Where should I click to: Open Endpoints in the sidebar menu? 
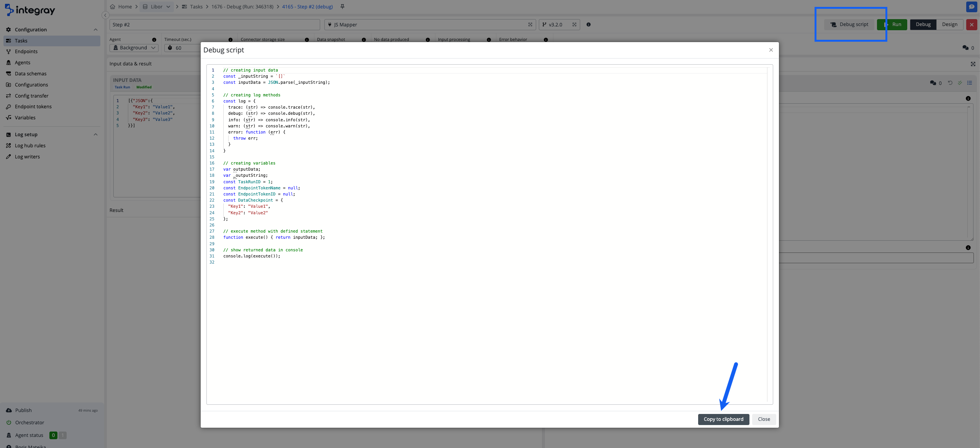pos(26,51)
